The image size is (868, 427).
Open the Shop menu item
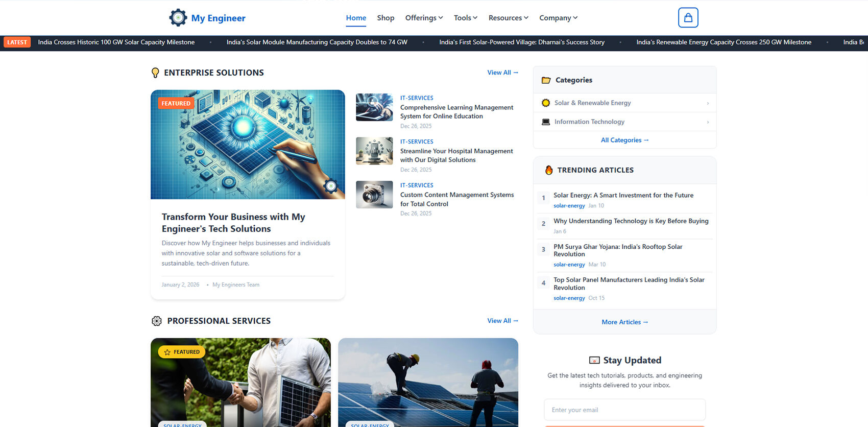385,18
